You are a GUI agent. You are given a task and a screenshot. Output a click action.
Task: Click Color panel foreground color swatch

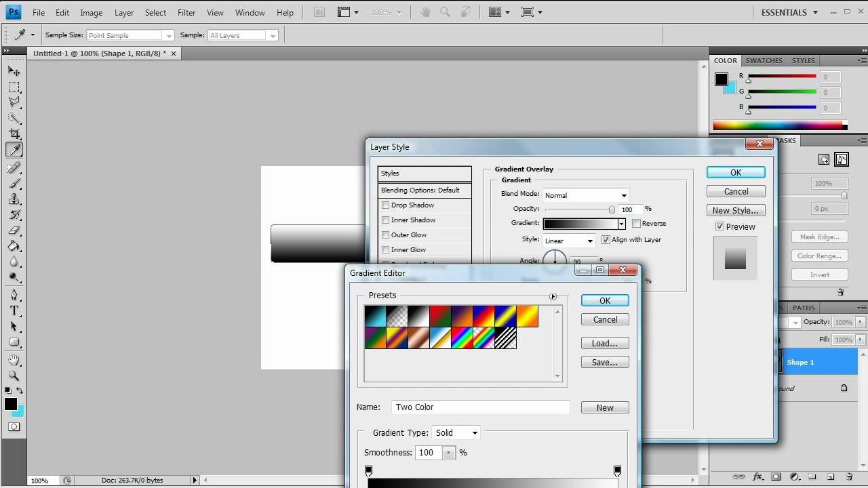coord(721,79)
